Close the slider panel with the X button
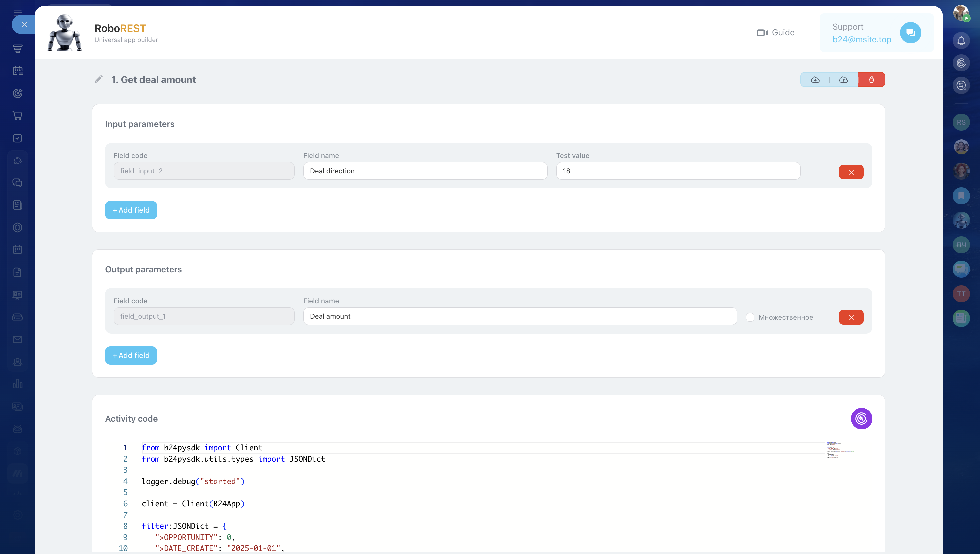The height and width of the screenshot is (554, 980). (x=24, y=25)
